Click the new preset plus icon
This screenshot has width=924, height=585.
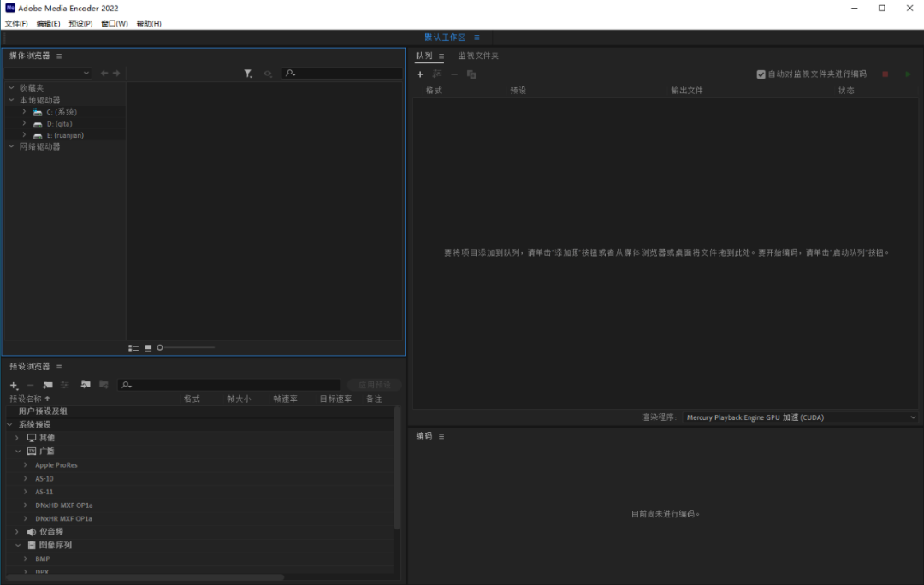click(14, 385)
